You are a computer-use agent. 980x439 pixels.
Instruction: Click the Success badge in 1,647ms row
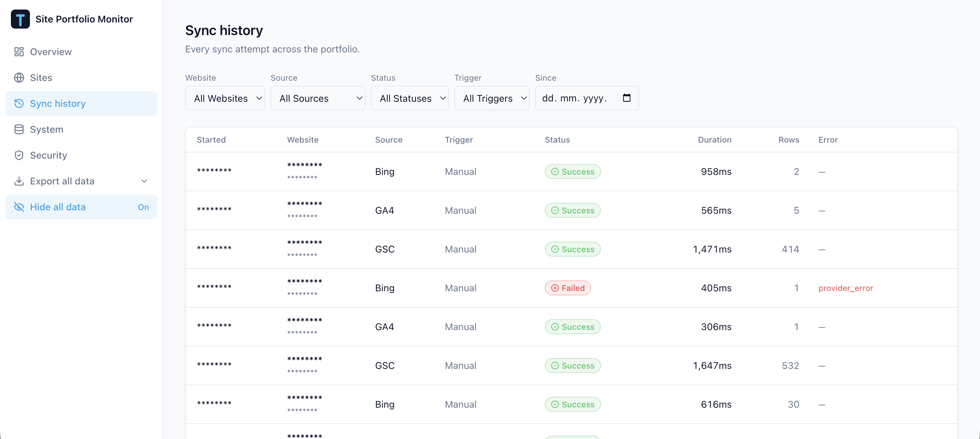pos(573,365)
